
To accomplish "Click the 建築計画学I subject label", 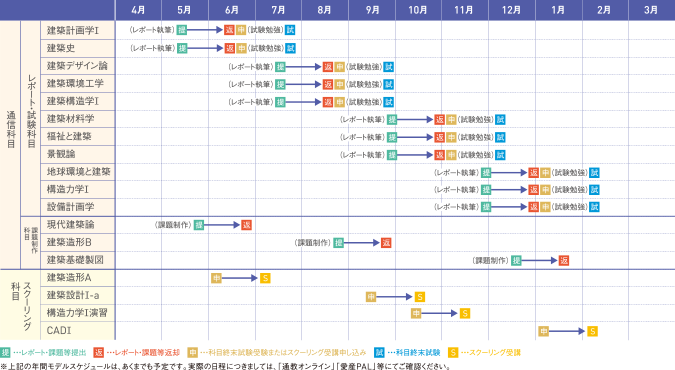I will pyautogui.click(x=73, y=31).
